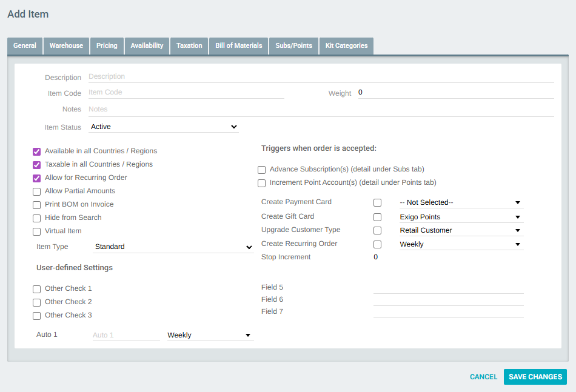The width and height of the screenshot is (576, 392).
Task: Open the Pricing tab
Action: [x=107, y=46]
